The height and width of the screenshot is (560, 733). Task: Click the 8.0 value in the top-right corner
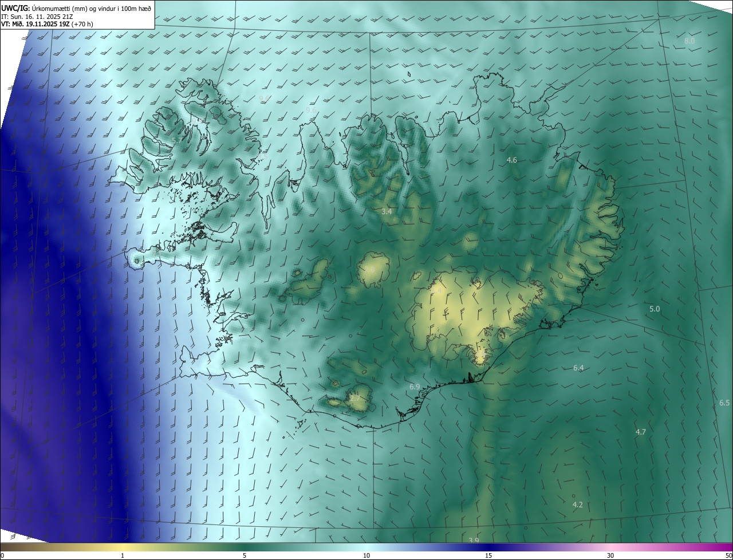coord(689,41)
